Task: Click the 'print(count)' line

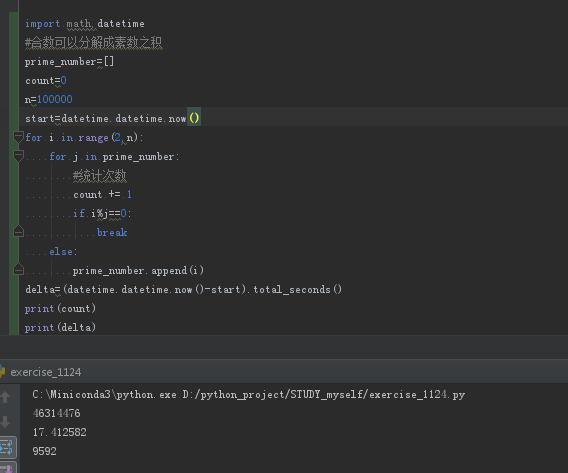Action: coord(60,309)
